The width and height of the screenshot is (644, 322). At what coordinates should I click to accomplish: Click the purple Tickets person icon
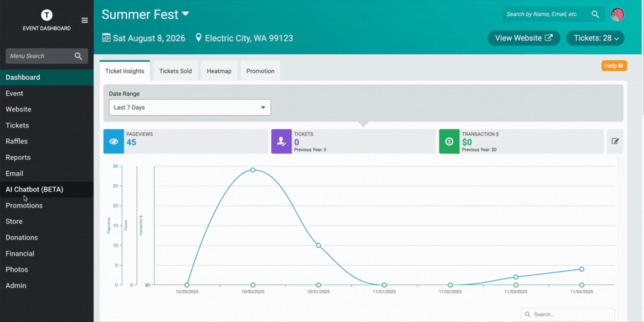click(x=281, y=141)
